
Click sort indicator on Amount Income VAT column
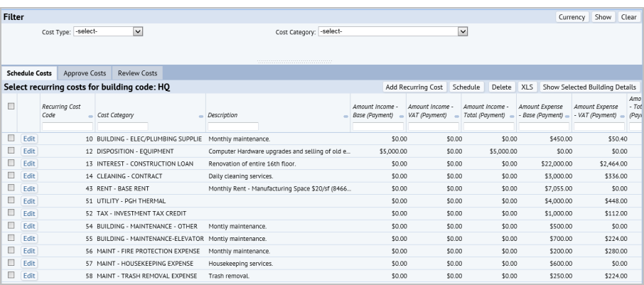(457, 116)
